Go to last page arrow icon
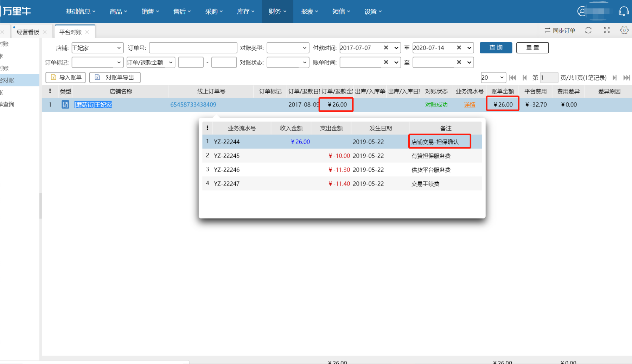632x364 pixels. coord(626,78)
